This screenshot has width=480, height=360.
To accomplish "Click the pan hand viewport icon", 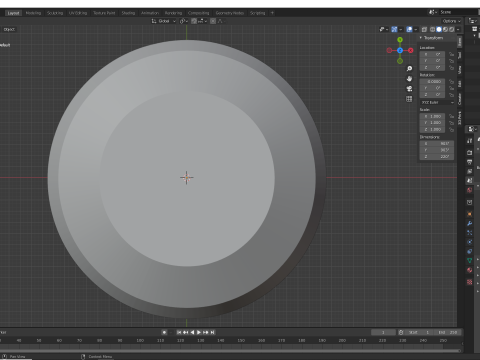I will 409,79.
